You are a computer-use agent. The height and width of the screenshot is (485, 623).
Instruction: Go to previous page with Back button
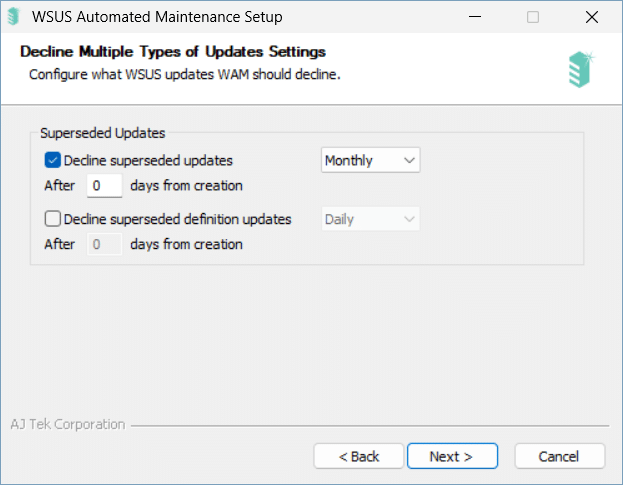tap(359, 456)
